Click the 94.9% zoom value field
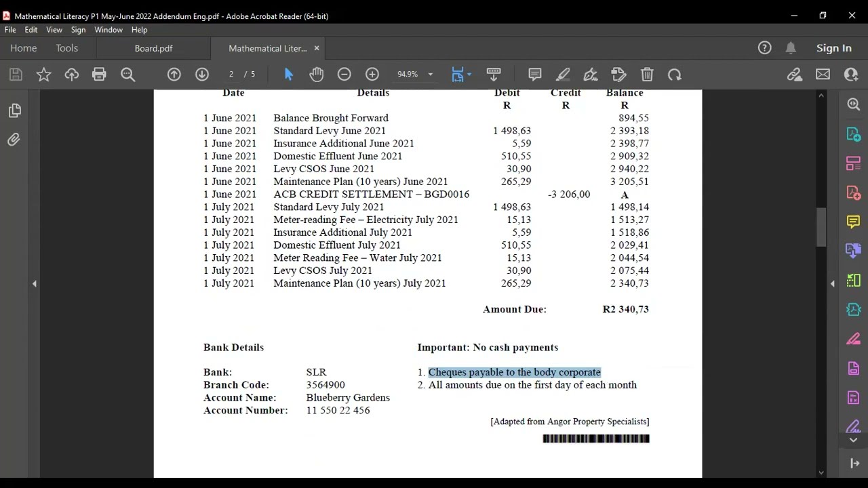 408,75
